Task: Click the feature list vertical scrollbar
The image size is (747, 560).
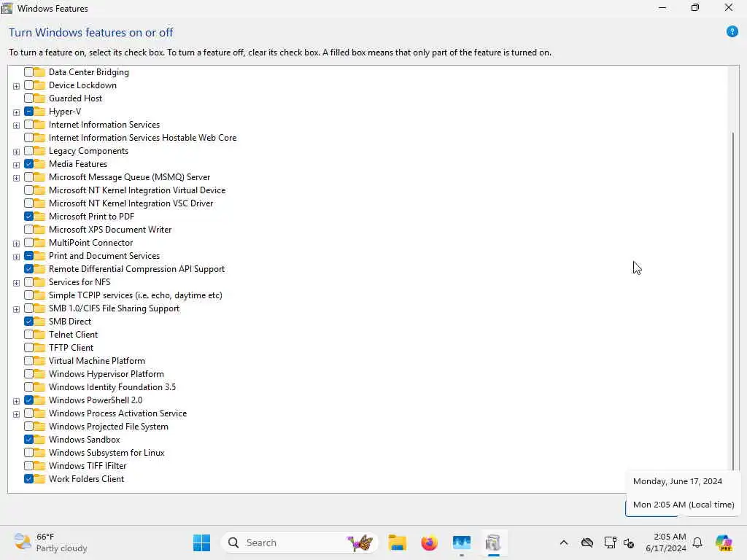Action: (x=733, y=300)
